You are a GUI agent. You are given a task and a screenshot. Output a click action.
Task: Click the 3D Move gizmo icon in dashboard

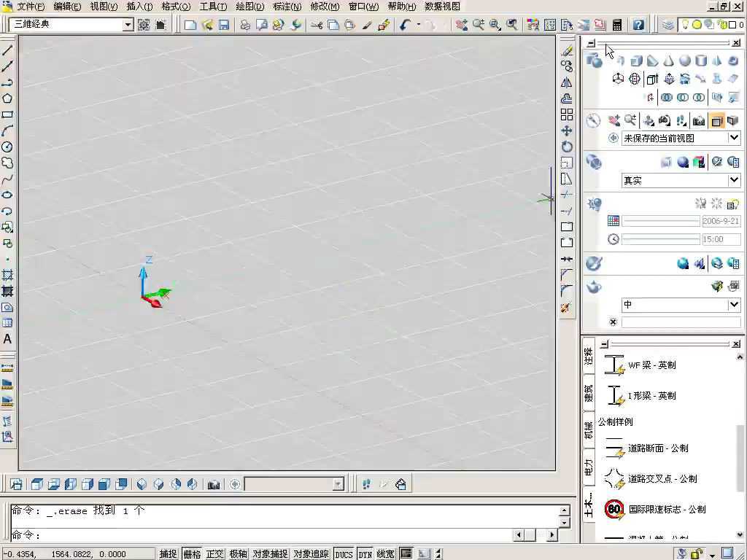tap(618, 79)
